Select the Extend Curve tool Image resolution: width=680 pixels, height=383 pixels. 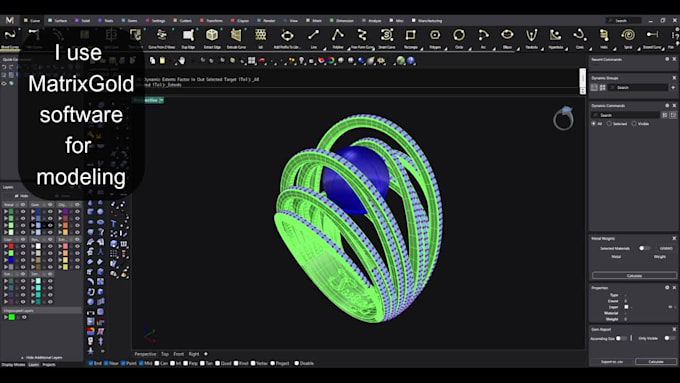tap(652, 38)
